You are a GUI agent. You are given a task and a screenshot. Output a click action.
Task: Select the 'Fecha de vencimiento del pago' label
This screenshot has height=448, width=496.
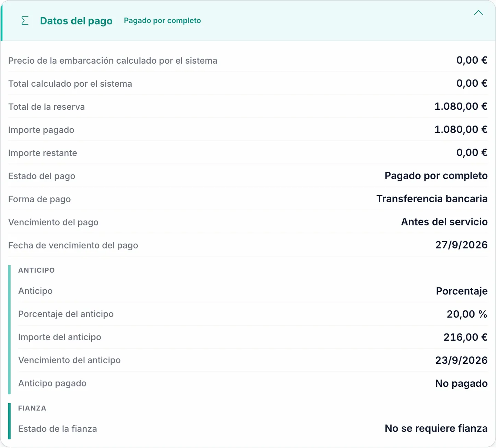(73, 245)
